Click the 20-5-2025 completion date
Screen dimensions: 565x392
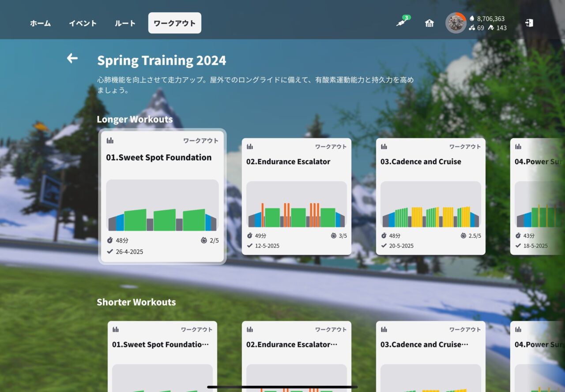point(401,246)
